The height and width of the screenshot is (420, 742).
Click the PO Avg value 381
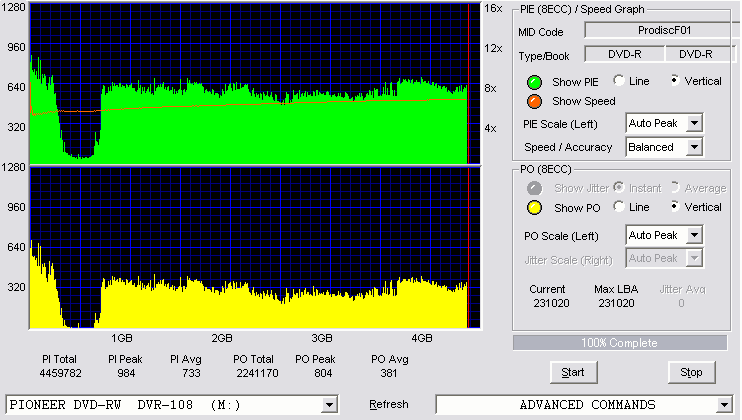tap(389, 373)
